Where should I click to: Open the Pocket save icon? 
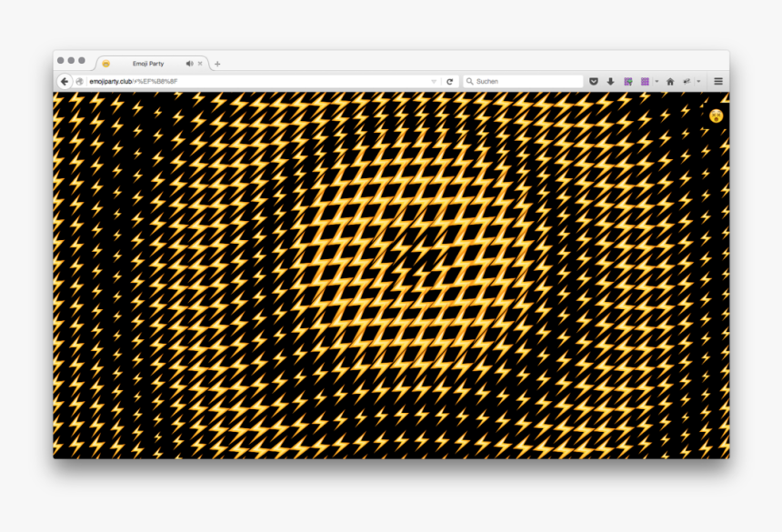click(x=594, y=82)
